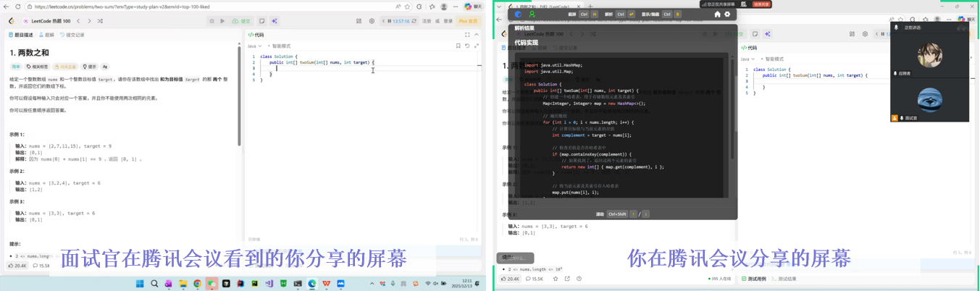
Task: Reset code with the undo icon in left editor
Action: point(467,46)
